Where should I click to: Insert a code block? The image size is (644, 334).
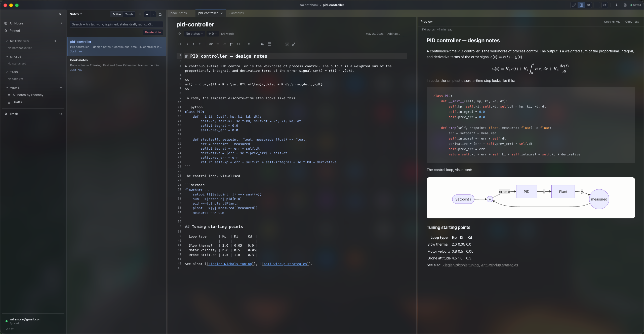tap(249, 44)
